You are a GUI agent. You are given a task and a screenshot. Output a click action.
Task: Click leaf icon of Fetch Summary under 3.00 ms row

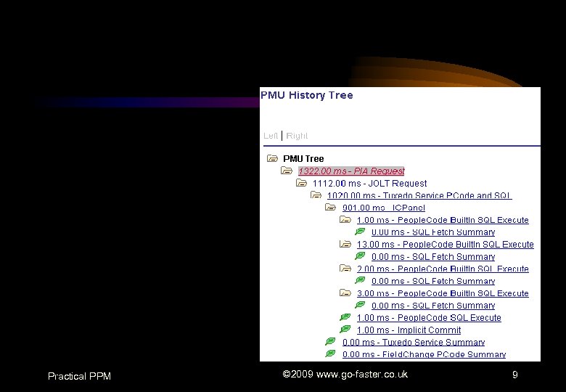click(x=360, y=305)
